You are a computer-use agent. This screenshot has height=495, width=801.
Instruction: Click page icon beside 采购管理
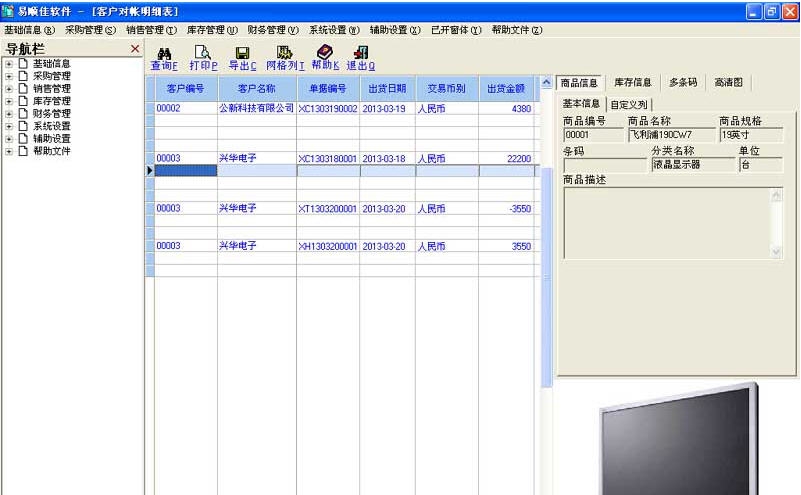pos(23,76)
